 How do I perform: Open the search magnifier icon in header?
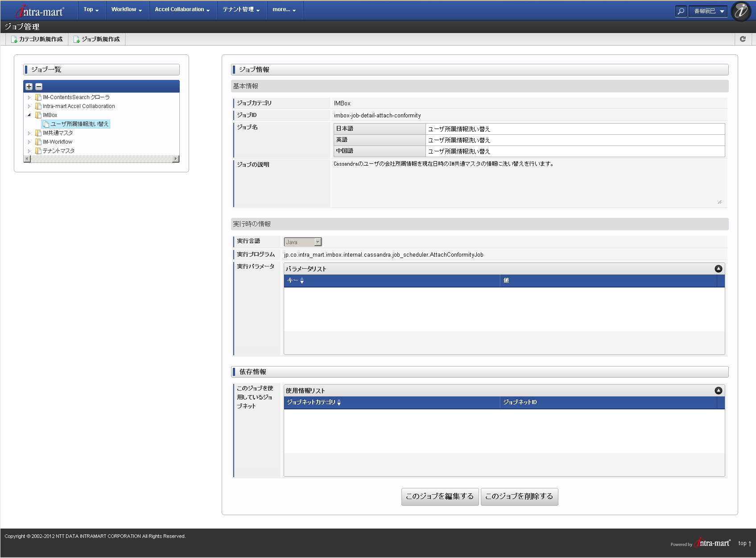(681, 11)
